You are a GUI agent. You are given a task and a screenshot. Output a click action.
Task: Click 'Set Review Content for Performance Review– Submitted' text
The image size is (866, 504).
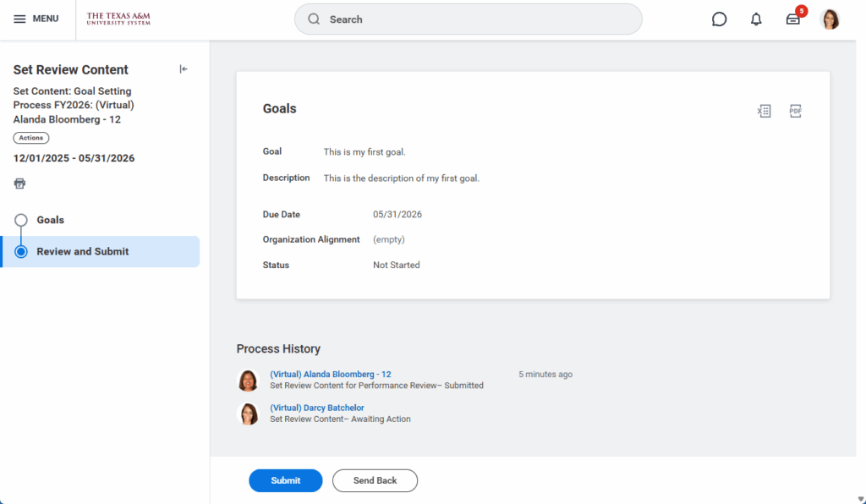coord(376,386)
